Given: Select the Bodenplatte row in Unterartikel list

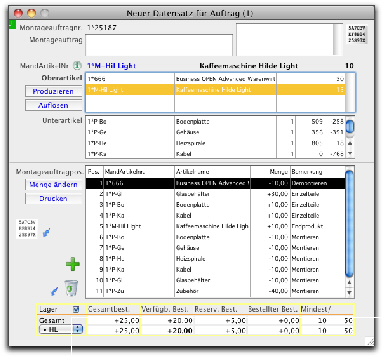Looking at the screenshot, I should (x=216, y=122).
